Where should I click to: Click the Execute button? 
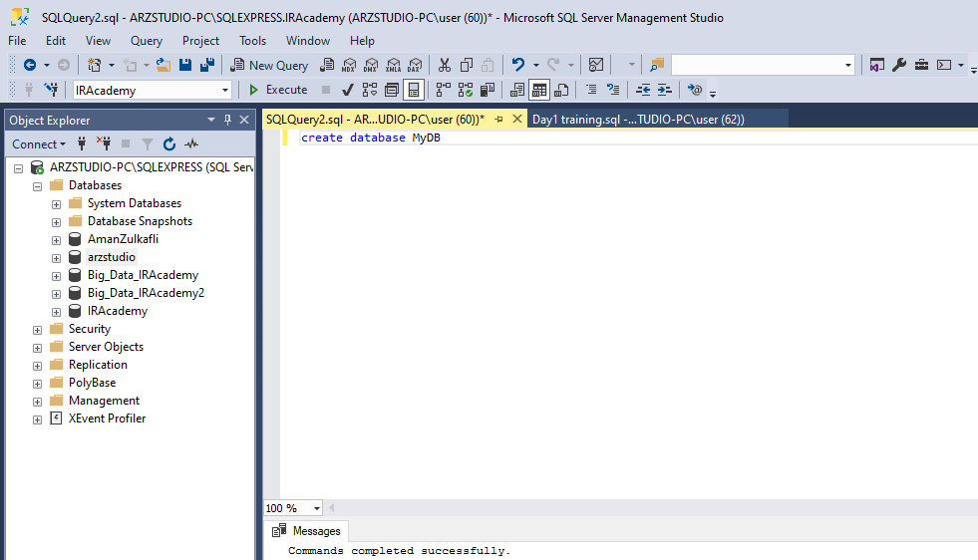point(278,90)
